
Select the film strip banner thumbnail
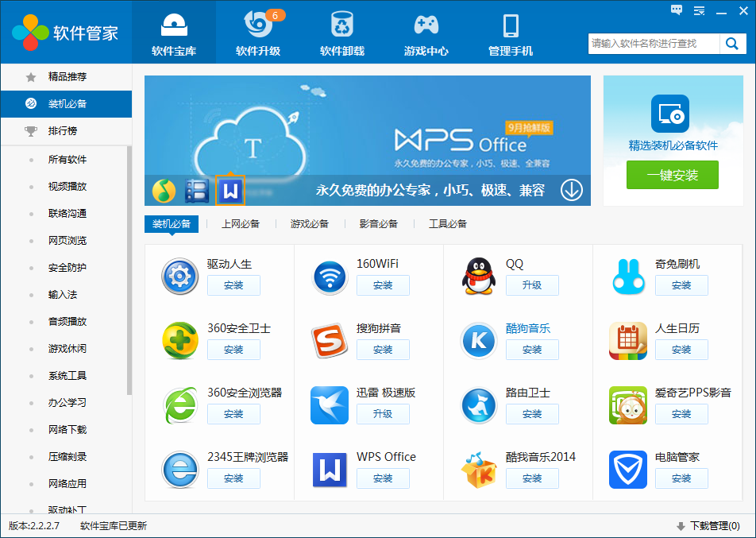(x=197, y=191)
